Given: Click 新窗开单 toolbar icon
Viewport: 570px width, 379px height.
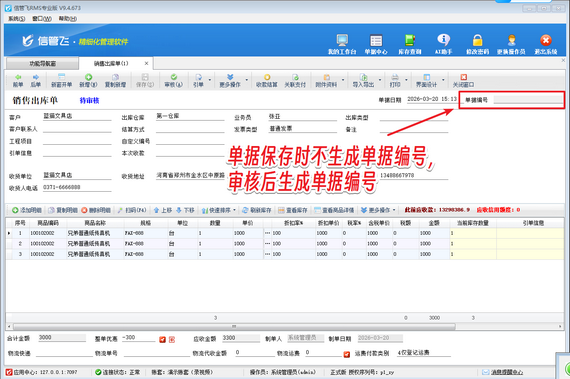Looking at the screenshot, I should [x=61, y=81].
